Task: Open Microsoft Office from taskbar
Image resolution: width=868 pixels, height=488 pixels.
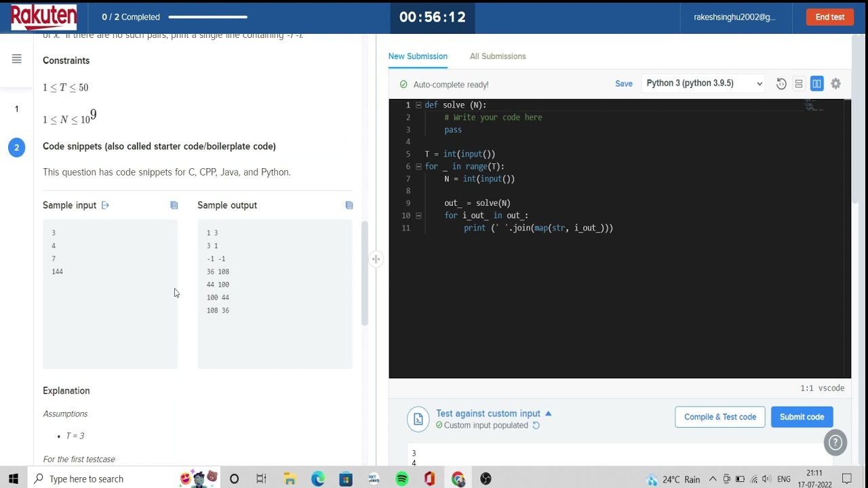Action: (429, 479)
